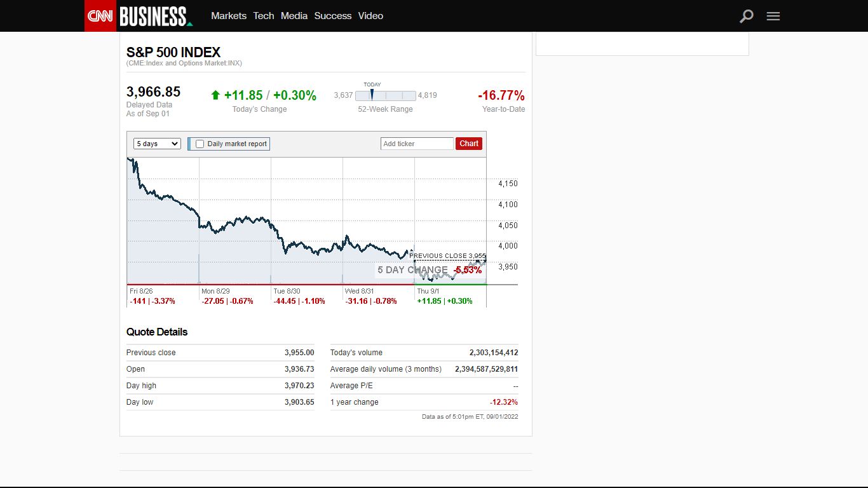Open the Media menu item

[x=294, y=16]
